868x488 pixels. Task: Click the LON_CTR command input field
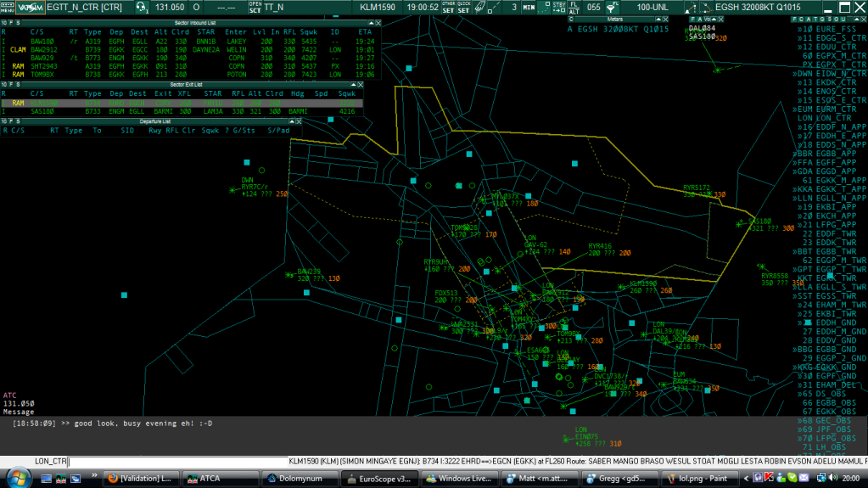point(178,463)
